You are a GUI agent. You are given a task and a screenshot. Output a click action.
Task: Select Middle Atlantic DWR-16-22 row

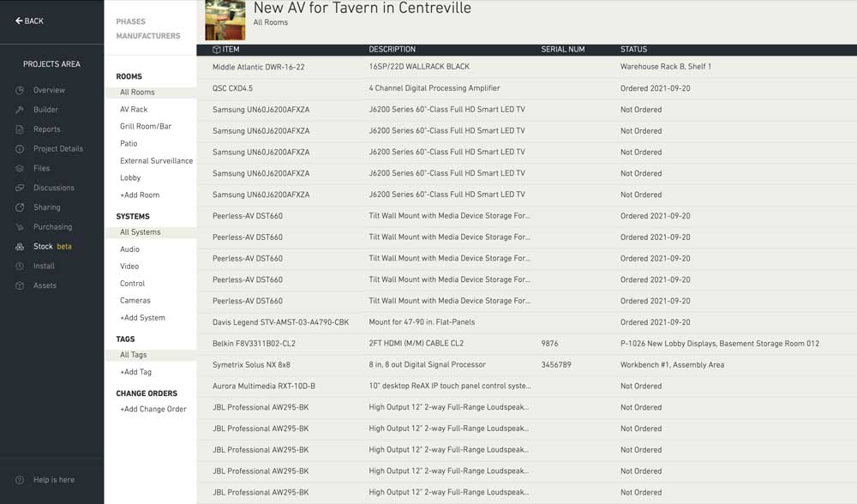pyautogui.click(x=527, y=67)
